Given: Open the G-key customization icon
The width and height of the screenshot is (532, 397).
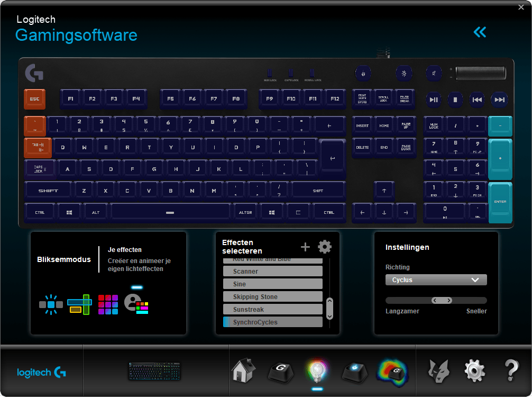Looking at the screenshot, I should click(x=281, y=372).
